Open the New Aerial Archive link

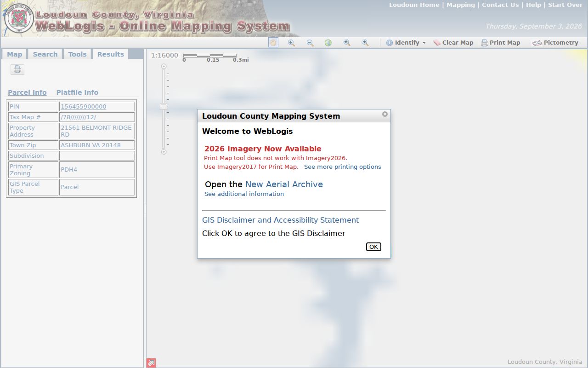tap(284, 184)
